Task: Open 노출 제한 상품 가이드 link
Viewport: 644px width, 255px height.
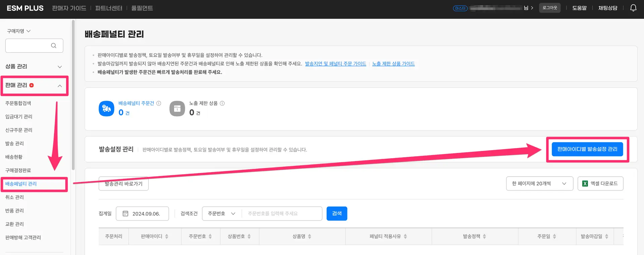Action: click(393, 64)
